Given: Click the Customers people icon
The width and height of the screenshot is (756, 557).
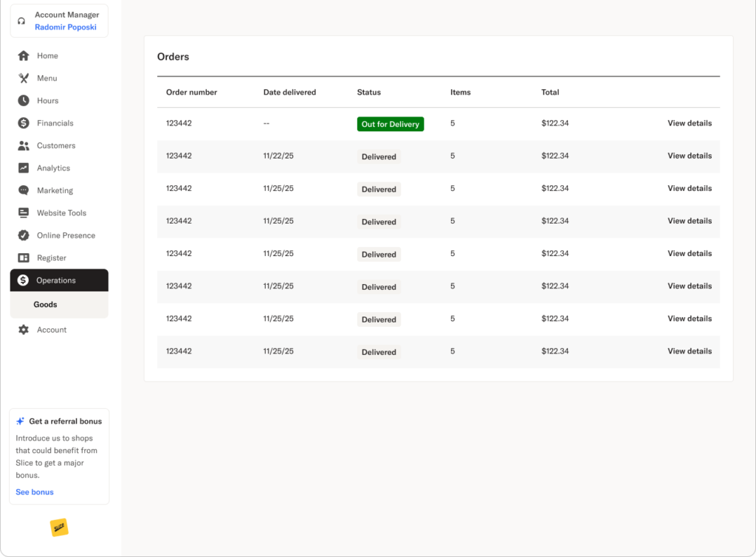Looking at the screenshot, I should click(x=24, y=145).
